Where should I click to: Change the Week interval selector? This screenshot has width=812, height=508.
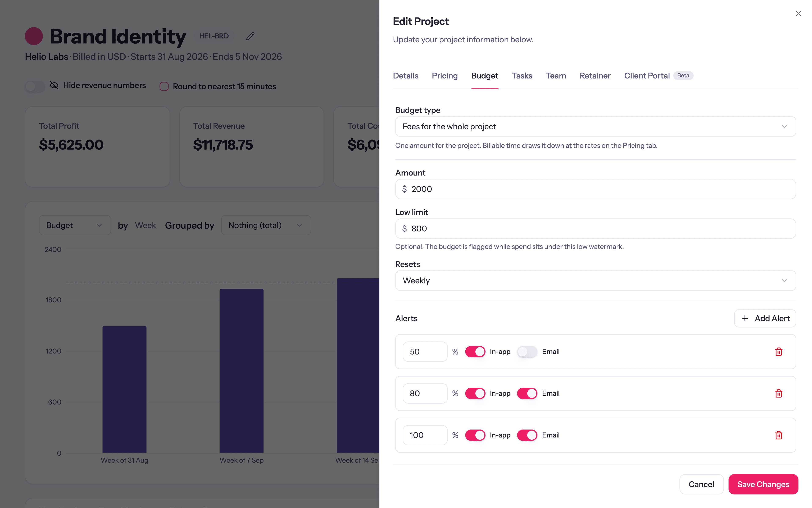pyautogui.click(x=145, y=225)
